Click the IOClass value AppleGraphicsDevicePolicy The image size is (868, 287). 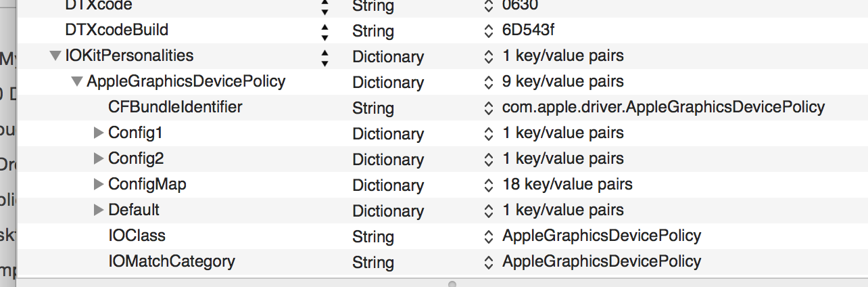(x=602, y=236)
